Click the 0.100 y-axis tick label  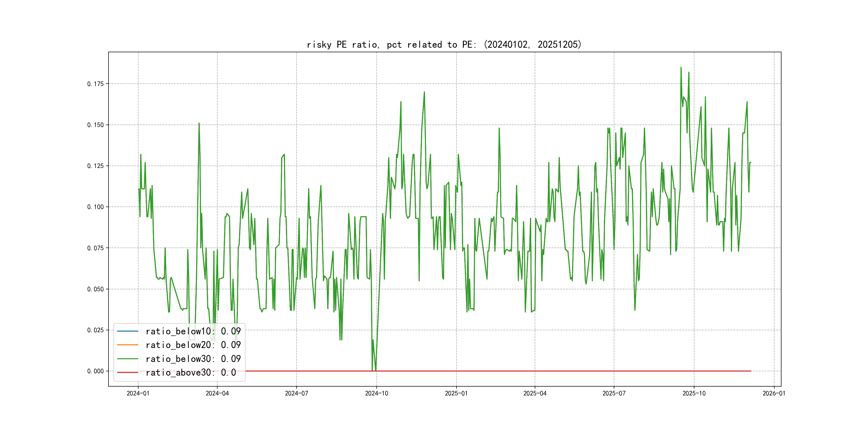95,207
